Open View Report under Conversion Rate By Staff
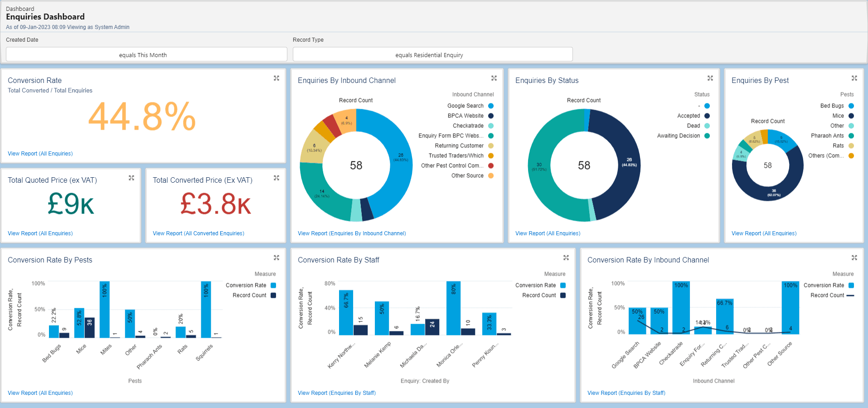Screen dimensions: 868x408 pyautogui.click(x=337, y=393)
